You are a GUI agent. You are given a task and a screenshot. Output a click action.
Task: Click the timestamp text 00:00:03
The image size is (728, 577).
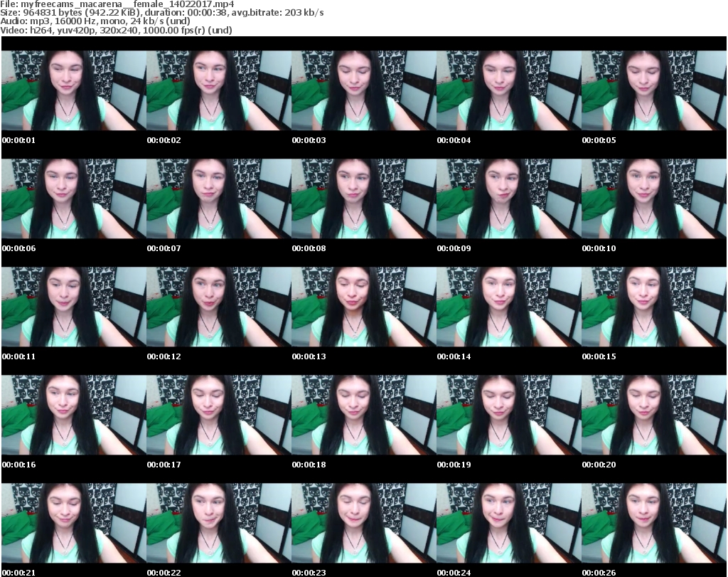[x=309, y=140]
